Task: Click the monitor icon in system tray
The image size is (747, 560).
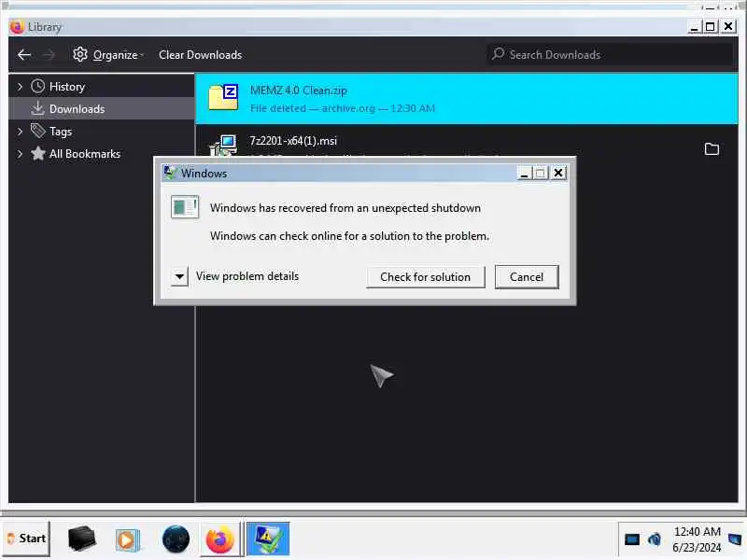Action: 632,539
